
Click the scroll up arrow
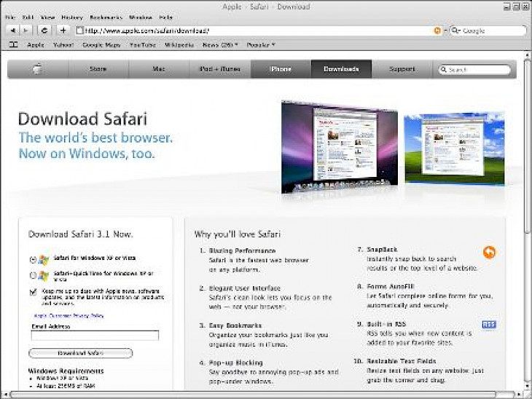tap(527, 55)
